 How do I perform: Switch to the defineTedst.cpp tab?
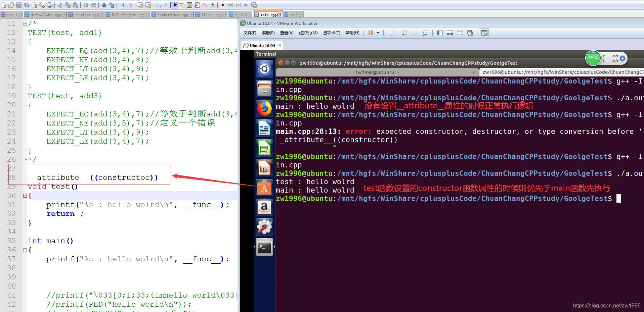click(45, 15)
